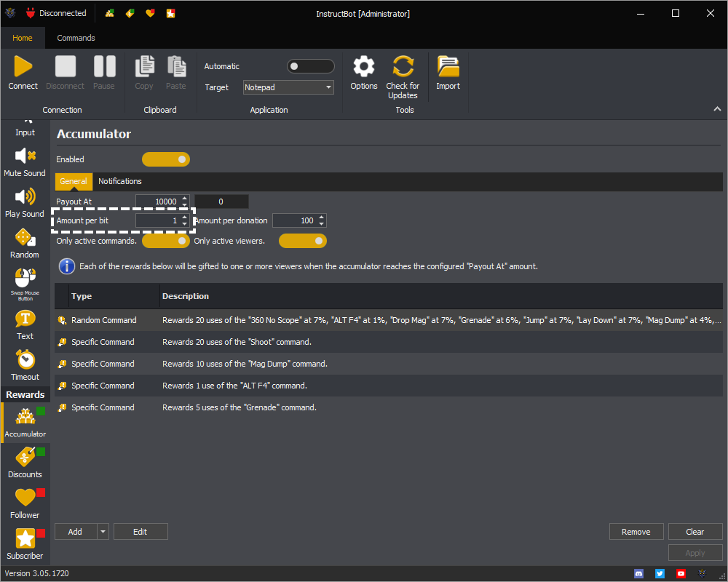The width and height of the screenshot is (728, 582).
Task: Click the Paste clipboard icon
Action: point(176,66)
